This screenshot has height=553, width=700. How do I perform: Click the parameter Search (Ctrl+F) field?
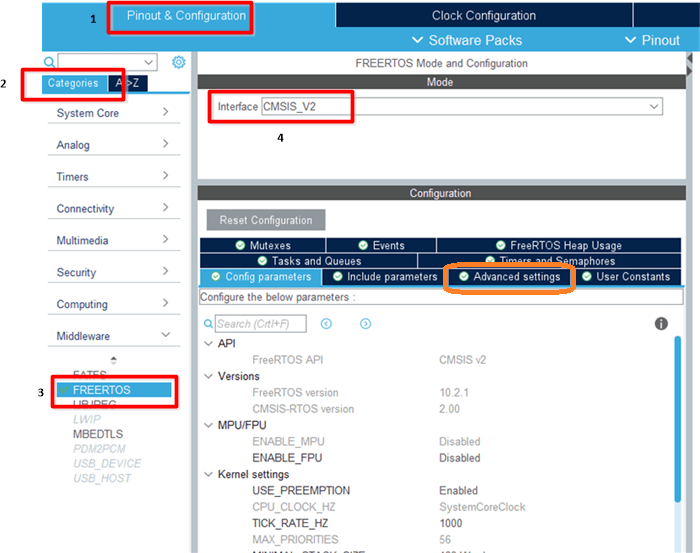(261, 324)
